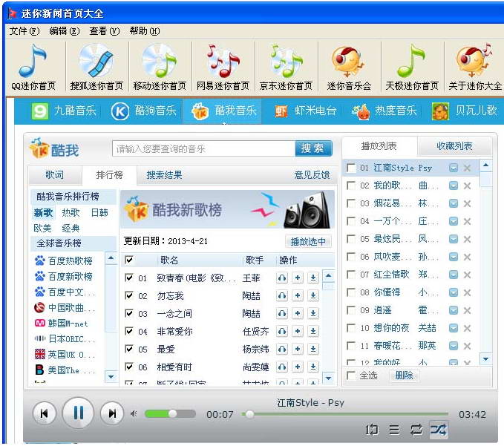The height and width of the screenshot is (446, 504).
Task: Download song 03 一念之间
Action: point(313,314)
